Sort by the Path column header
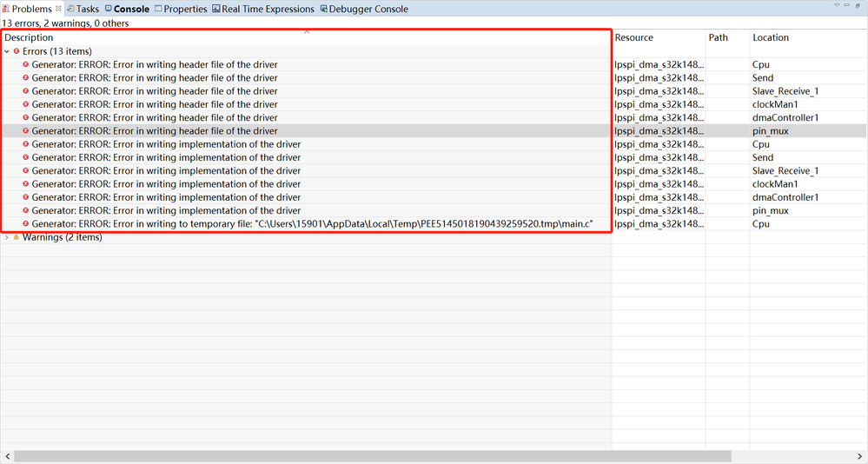 coord(727,37)
